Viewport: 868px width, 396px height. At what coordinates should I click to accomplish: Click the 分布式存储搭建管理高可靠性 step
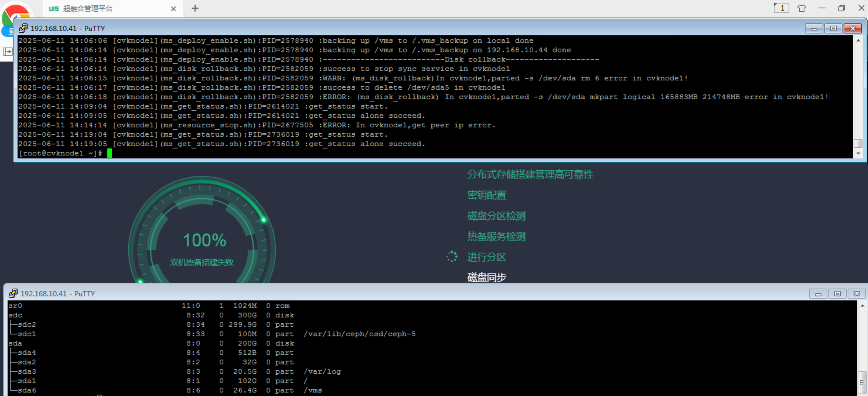coord(530,175)
